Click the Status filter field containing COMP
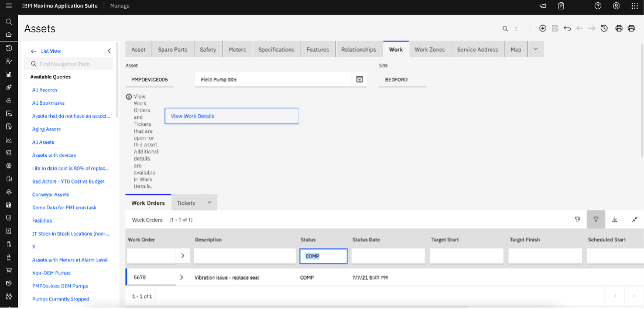Screen dimensions: 644x309 point(323,256)
